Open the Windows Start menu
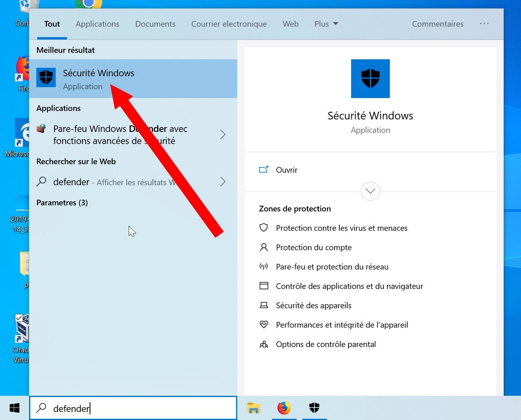This screenshot has width=521, height=420. [x=15, y=408]
